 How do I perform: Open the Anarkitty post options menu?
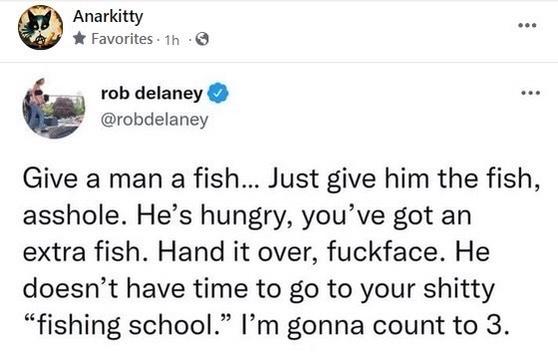pos(527,26)
